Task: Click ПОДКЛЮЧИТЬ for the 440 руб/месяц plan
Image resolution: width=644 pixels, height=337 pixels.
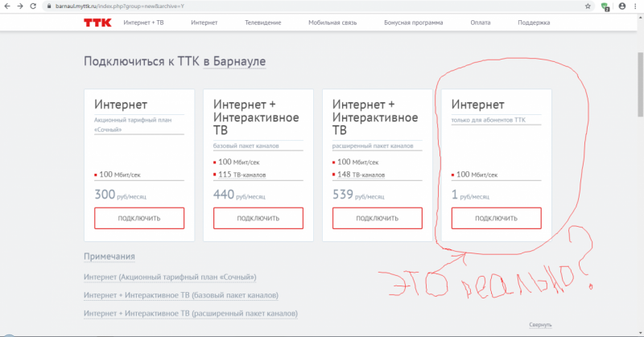Action: (x=258, y=218)
